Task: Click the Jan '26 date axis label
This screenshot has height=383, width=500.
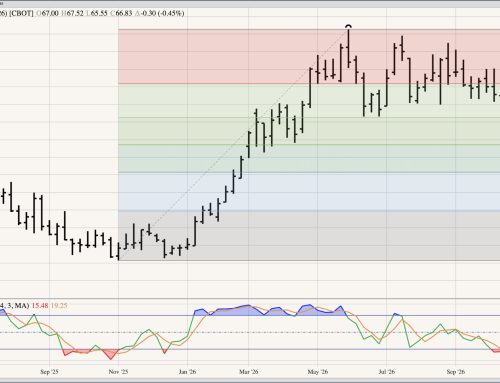Action: click(187, 372)
